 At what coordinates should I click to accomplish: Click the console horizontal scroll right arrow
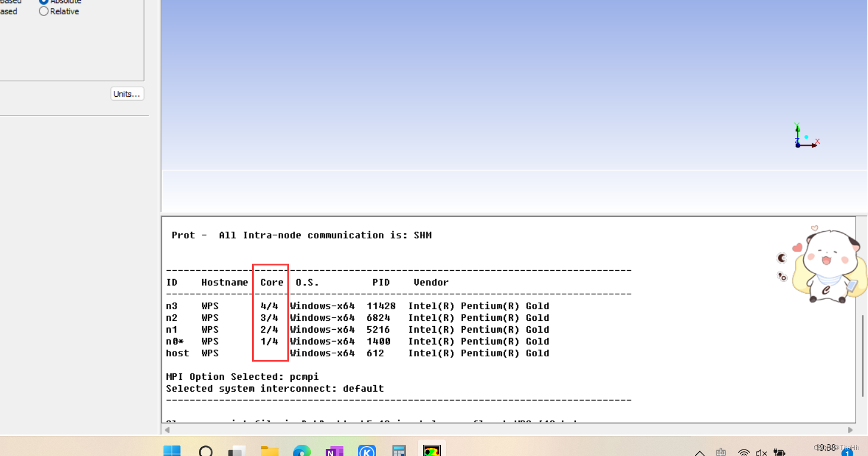coord(850,430)
